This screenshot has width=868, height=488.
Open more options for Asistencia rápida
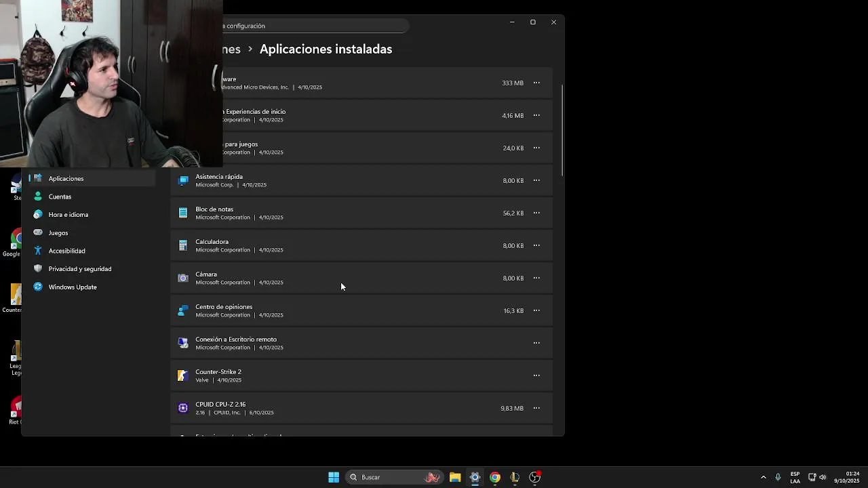tap(536, 180)
